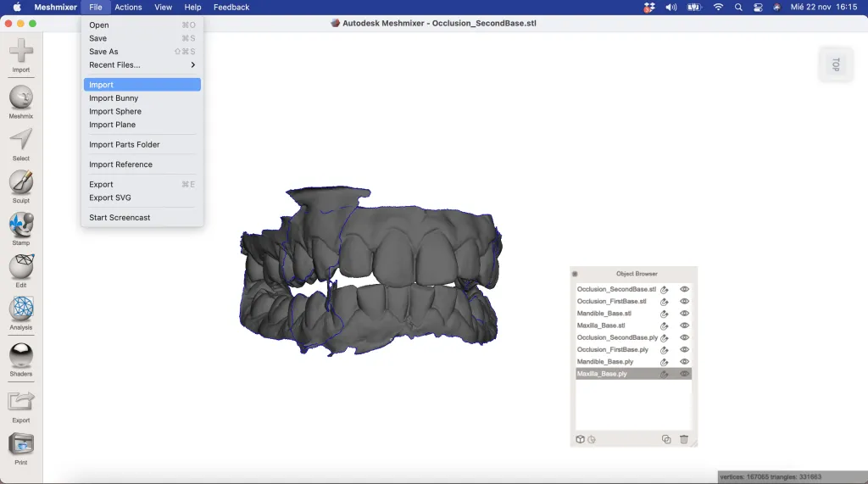Hide Mandible_Base.ply with eye icon

[x=684, y=362]
